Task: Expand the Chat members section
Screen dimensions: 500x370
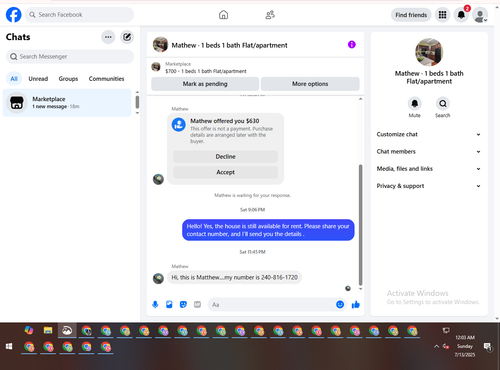Action: (x=429, y=152)
